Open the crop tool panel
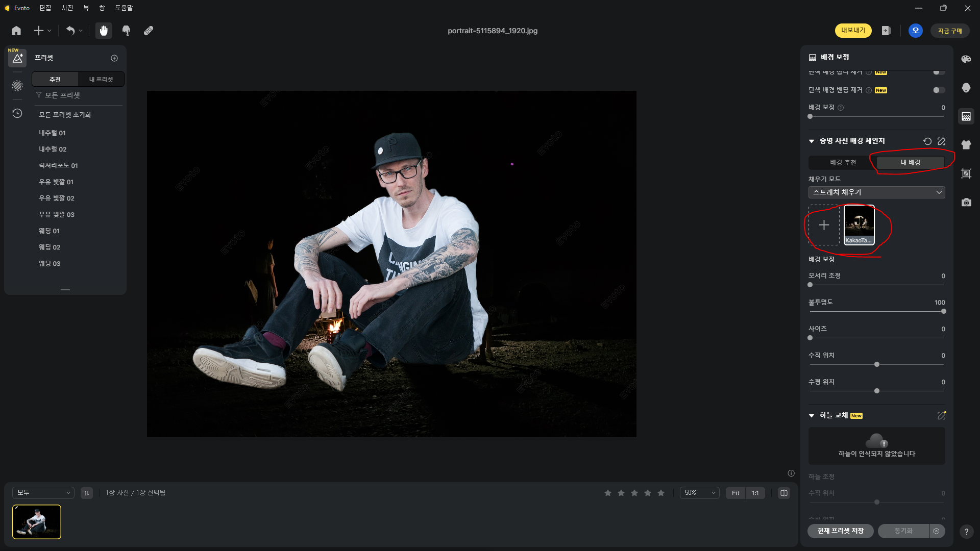980x551 pixels. (x=966, y=173)
